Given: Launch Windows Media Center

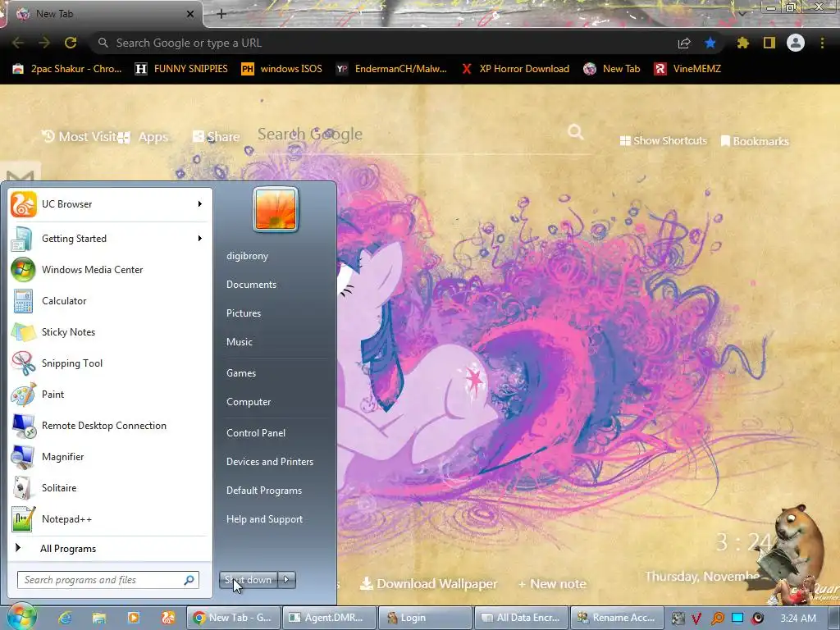Looking at the screenshot, I should 110,269.
